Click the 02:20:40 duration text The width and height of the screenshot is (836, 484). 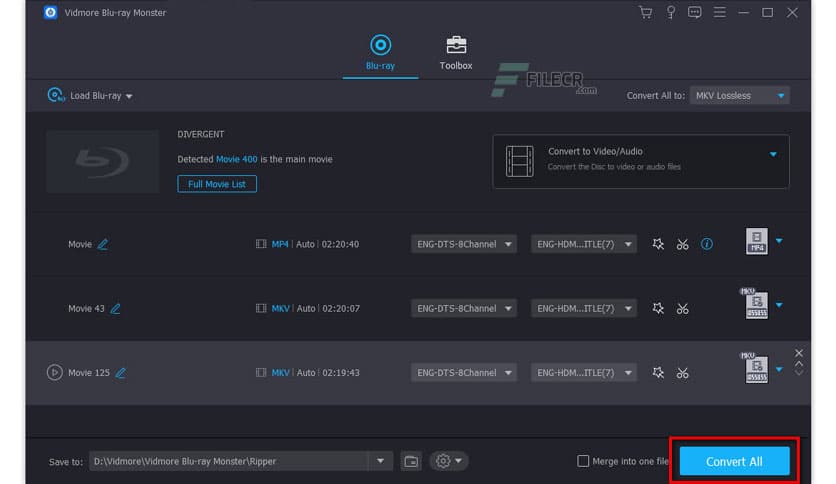pos(340,244)
